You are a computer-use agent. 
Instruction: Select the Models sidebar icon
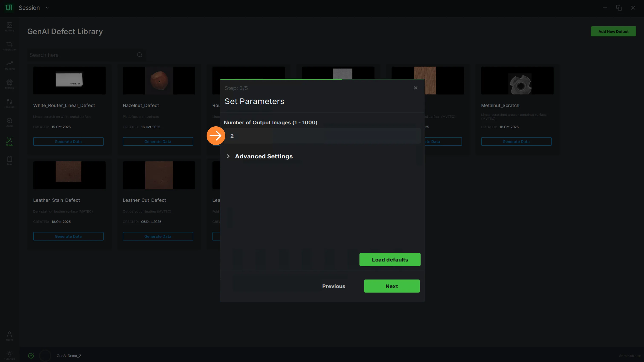(x=10, y=84)
